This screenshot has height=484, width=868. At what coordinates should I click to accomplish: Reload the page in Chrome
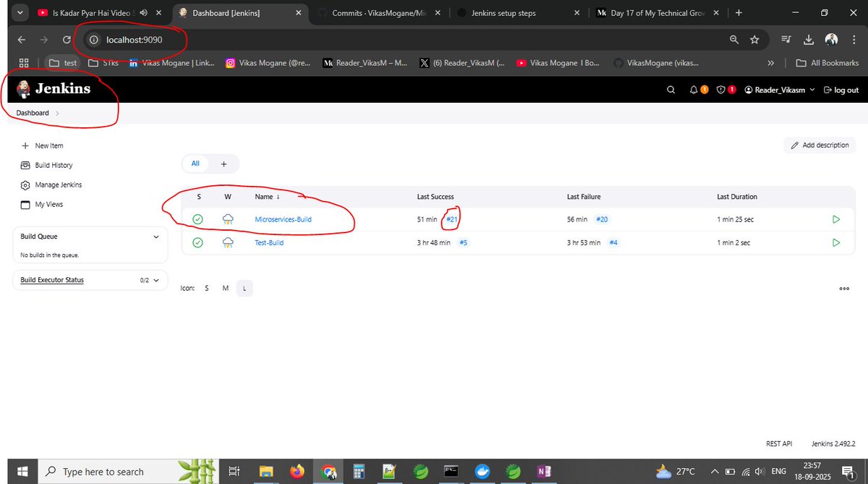pos(67,40)
